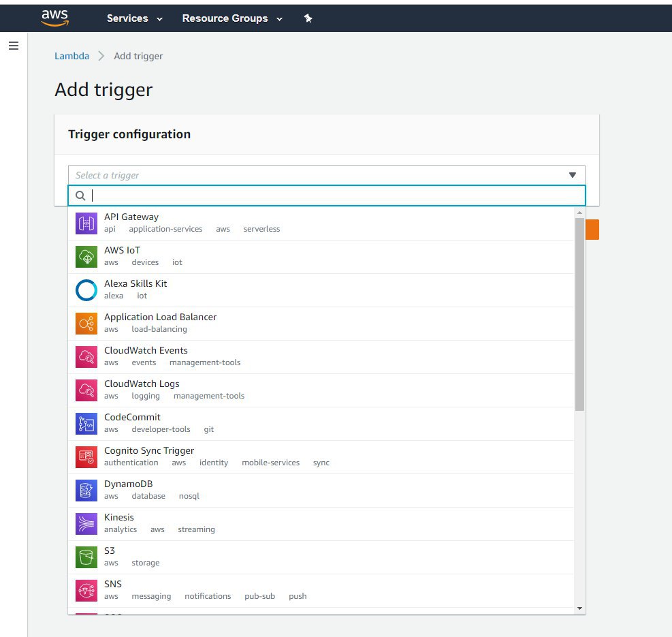Click the Resource Groups dropdown chevron
The height and width of the screenshot is (637, 672).
click(279, 19)
